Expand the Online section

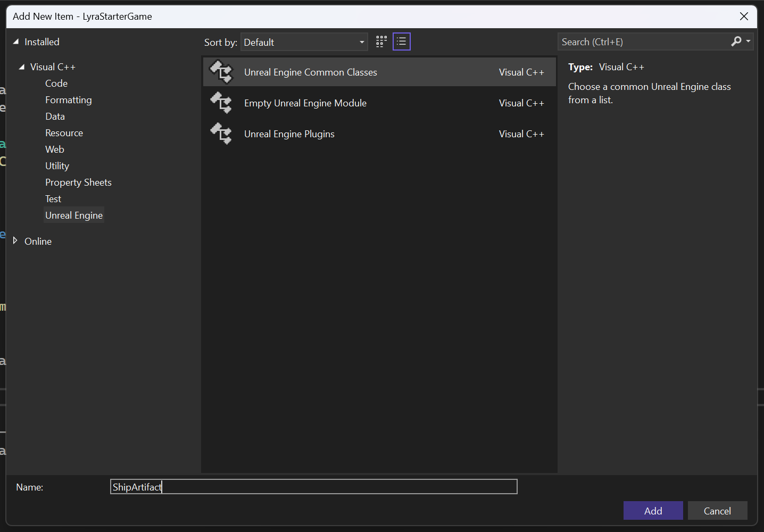click(x=15, y=240)
